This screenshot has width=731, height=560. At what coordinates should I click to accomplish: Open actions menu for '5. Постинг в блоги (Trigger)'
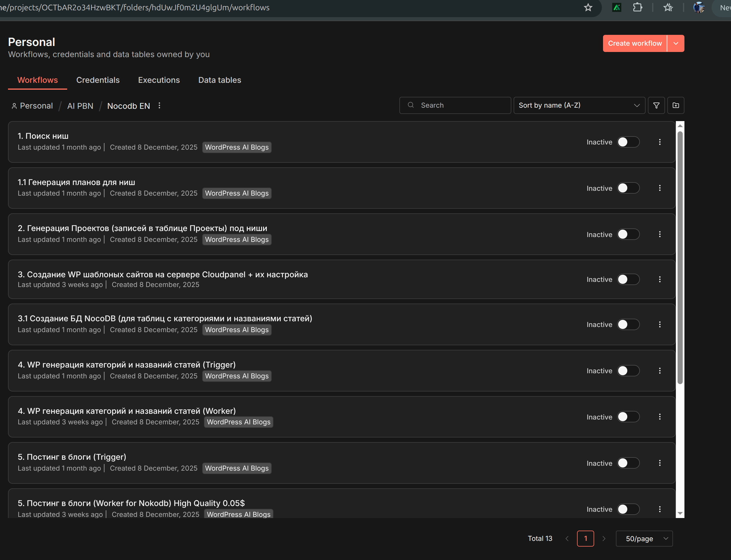[660, 463]
